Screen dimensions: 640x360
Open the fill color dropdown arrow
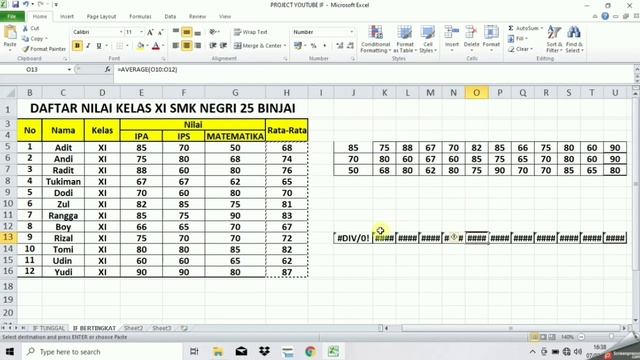[147, 46]
